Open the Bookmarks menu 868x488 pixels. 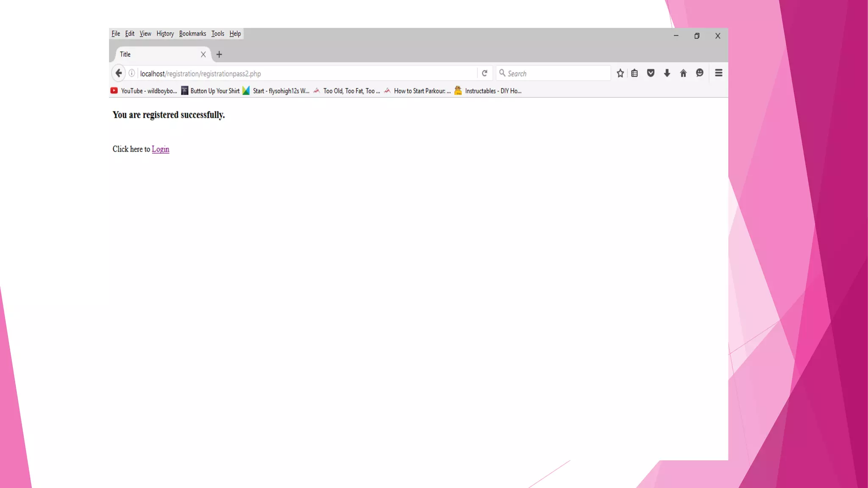pyautogui.click(x=192, y=34)
